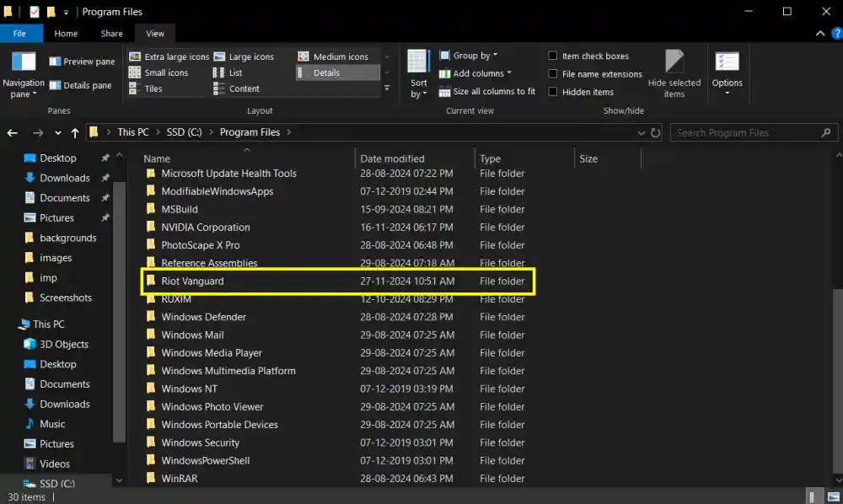Viewport: 843px width, 504px height.
Task: Show File name extensions
Action: pyautogui.click(x=596, y=73)
